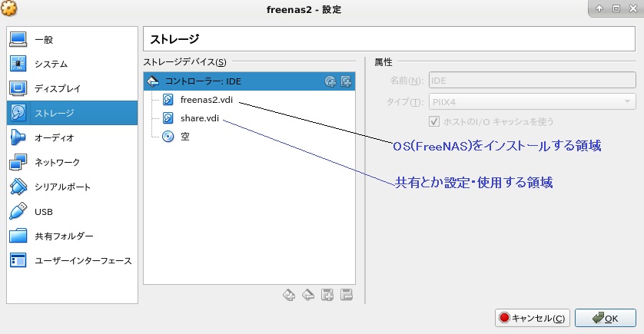Click the chip icon next to システム
Viewport: 644px width, 334px height.
click(x=18, y=64)
